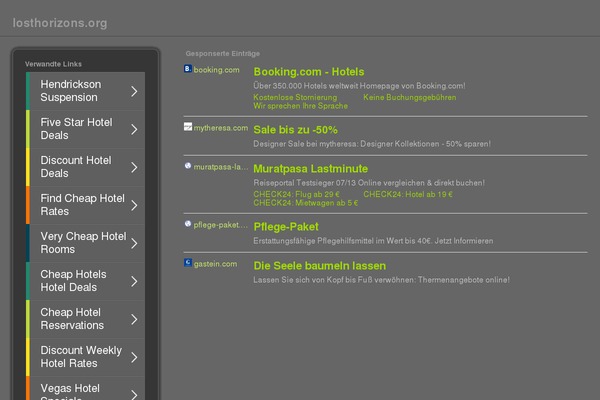The width and height of the screenshot is (600, 400).
Task: Click the pflege-paket globe favicon
Action: (x=188, y=224)
